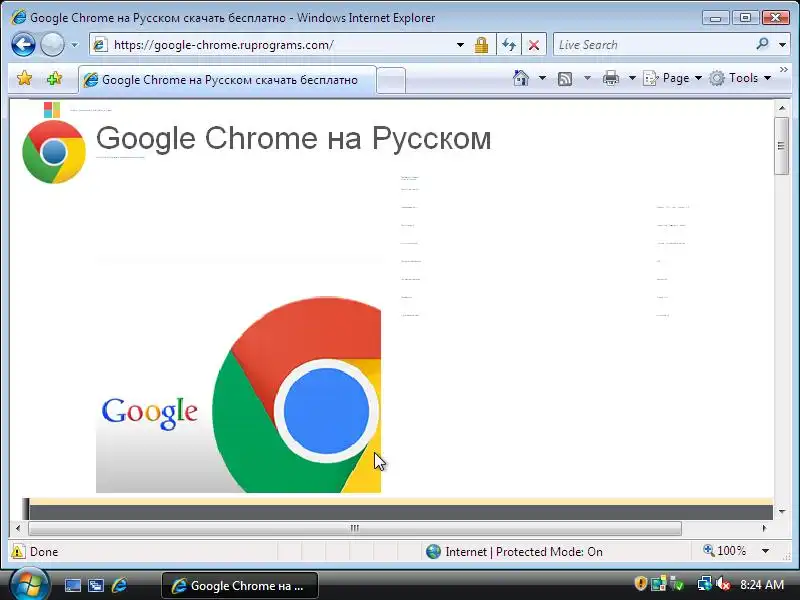The width and height of the screenshot is (800, 600).
Task: Open a new blank tab
Action: click(391, 81)
